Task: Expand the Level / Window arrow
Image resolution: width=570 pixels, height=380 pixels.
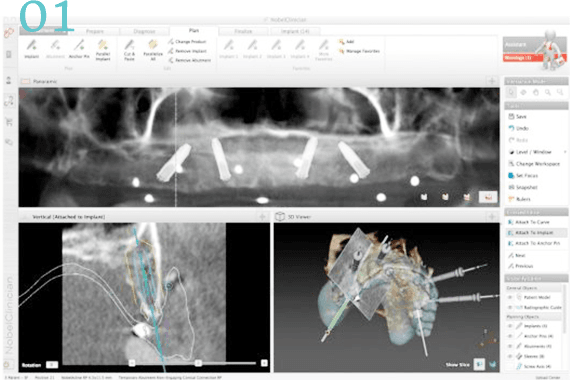Action: tap(565, 152)
